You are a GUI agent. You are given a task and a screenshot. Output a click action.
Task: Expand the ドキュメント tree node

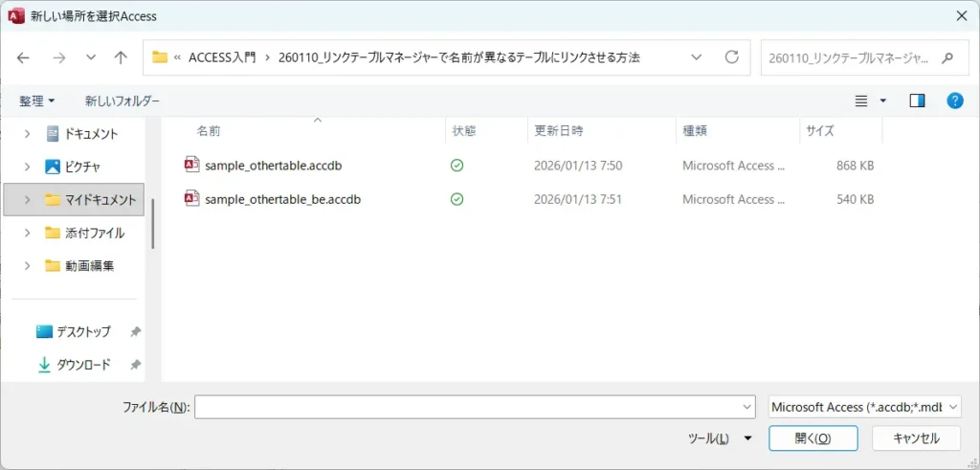point(27,134)
